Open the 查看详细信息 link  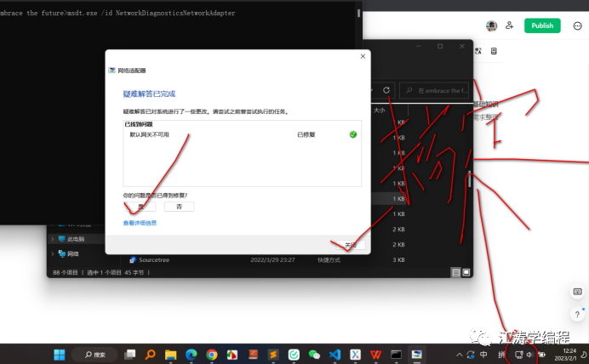pos(140,223)
